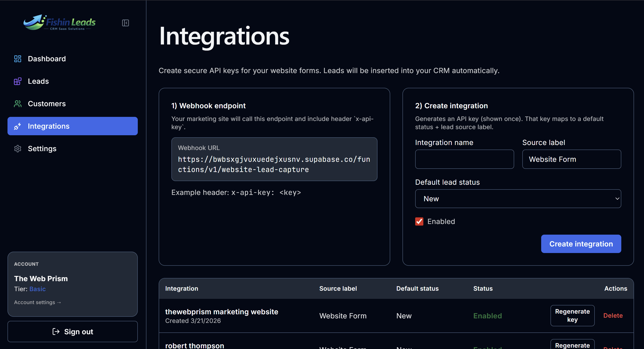This screenshot has height=349, width=644.
Task: Click the Basic tier link
Action: [x=37, y=289]
